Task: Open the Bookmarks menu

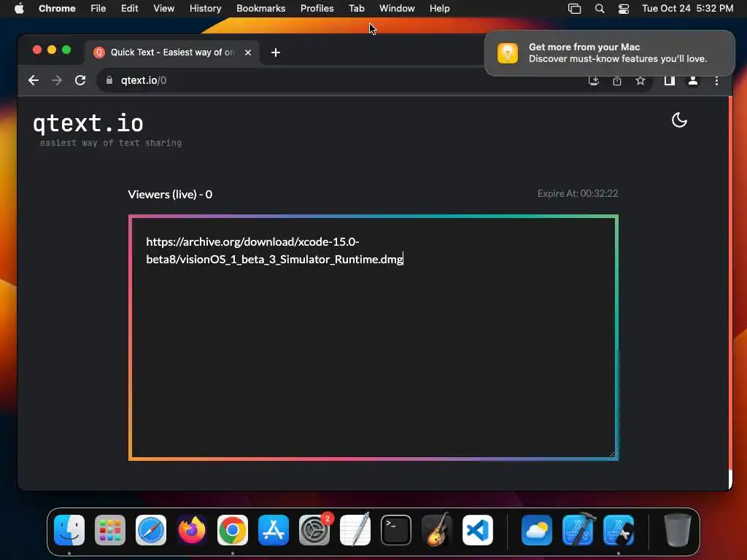Action: click(260, 9)
